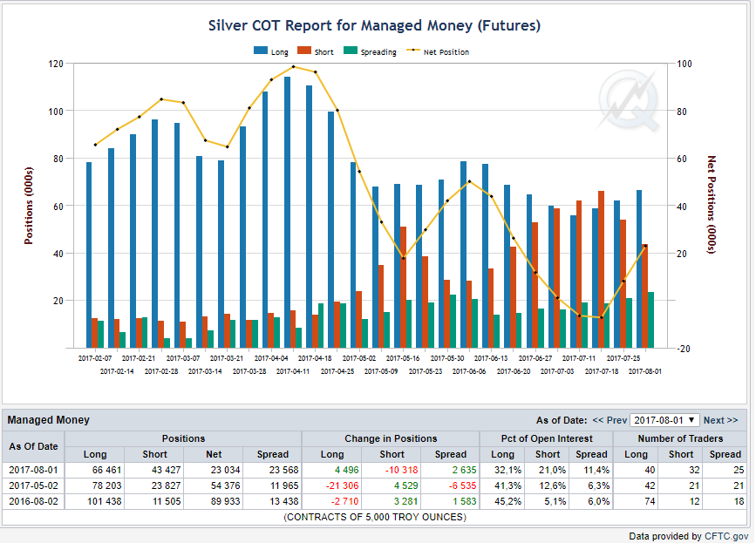
Task: Go to next date with Next >>
Action: 720,420
